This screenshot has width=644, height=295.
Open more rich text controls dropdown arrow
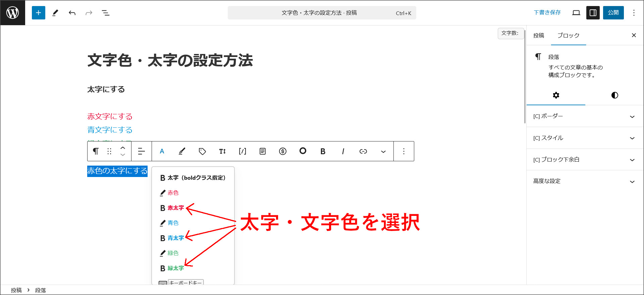[x=383, y=151]
